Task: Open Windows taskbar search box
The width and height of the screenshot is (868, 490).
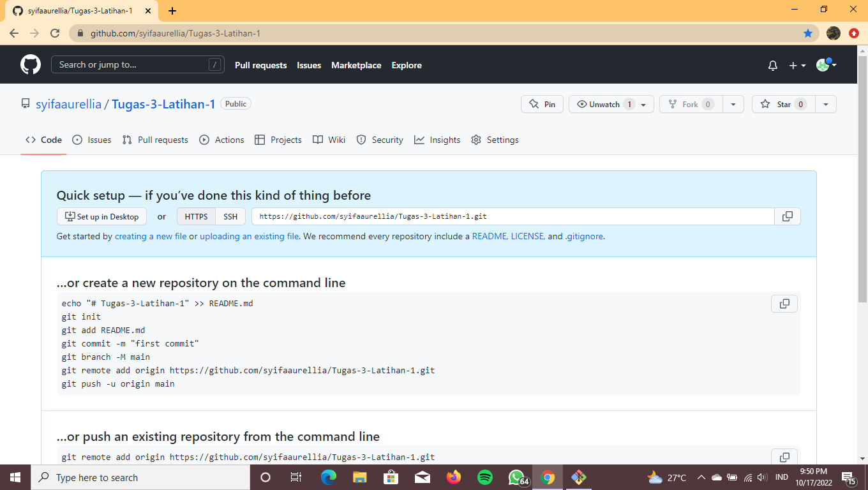Action: pos(140,477)
